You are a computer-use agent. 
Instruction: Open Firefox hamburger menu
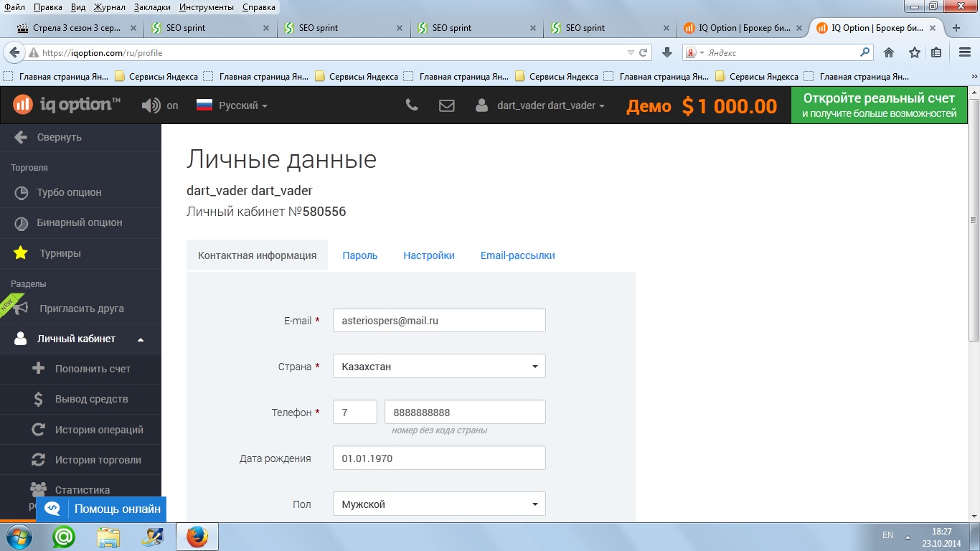tap(965, 53)
